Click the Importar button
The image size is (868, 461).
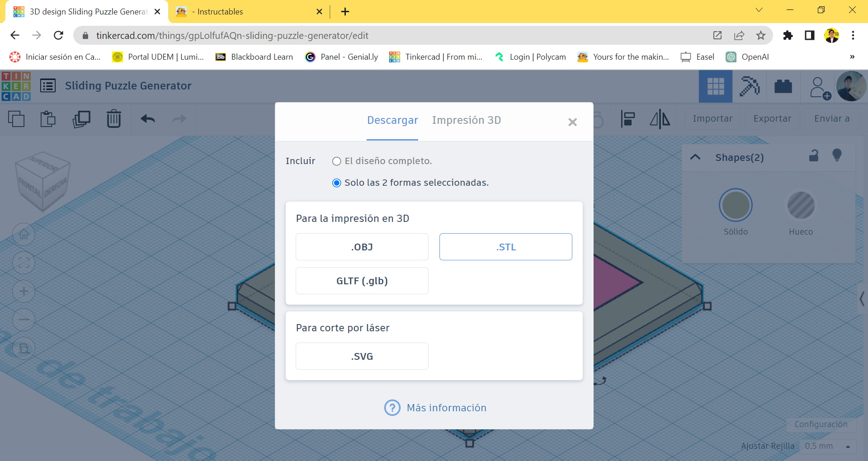click(712, 119)
